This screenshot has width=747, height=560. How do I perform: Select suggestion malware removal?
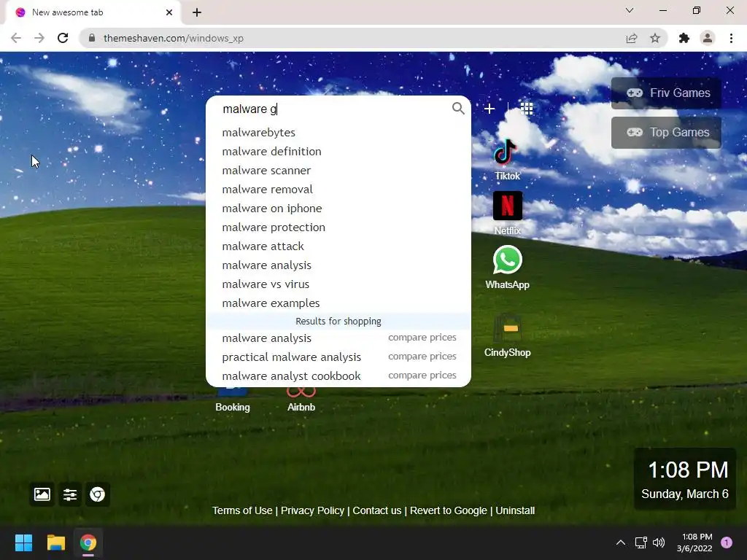338,190
